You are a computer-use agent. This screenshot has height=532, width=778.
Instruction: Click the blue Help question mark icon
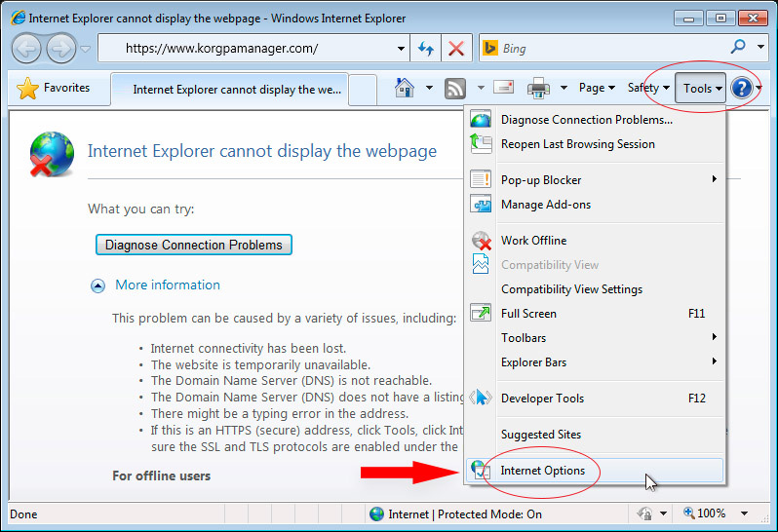742,89
